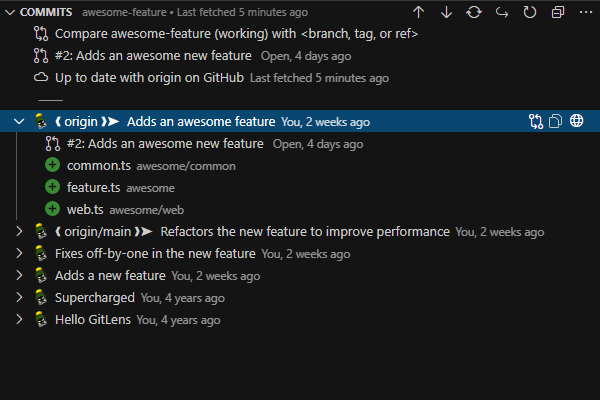Viewport: 600px width, 400px height.
Task: Collapse the COMMITS section header
Action: click(10, 12)
